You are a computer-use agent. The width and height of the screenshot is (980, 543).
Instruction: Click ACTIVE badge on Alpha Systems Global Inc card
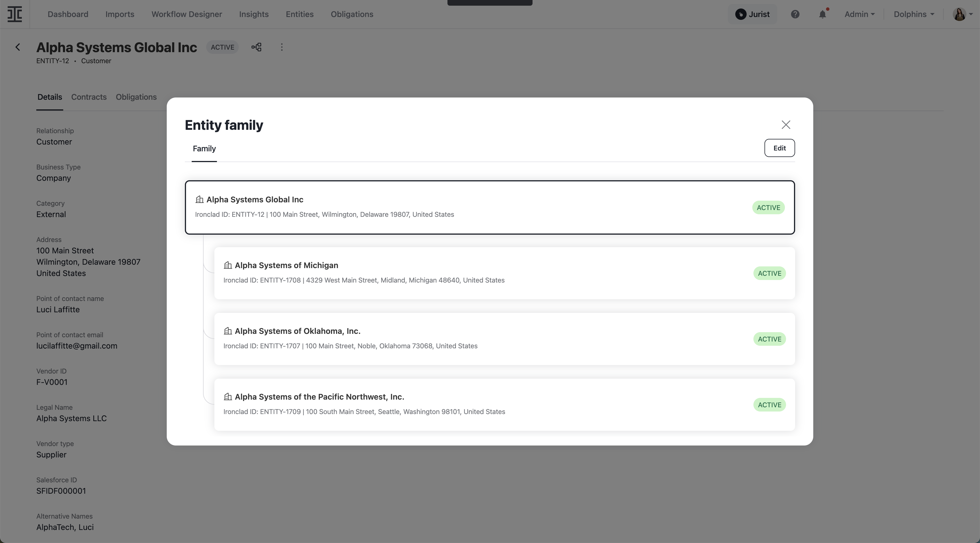(768, 208)
